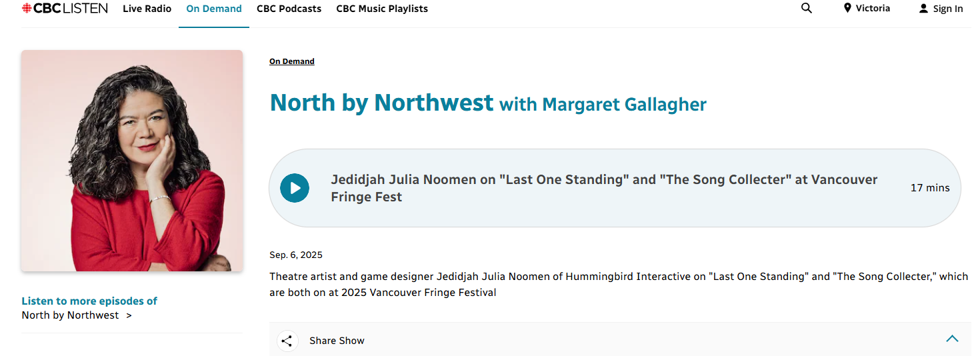Change the Victoria location setting
The height and width of the screenshot is (356, 980).
point(873,9)
